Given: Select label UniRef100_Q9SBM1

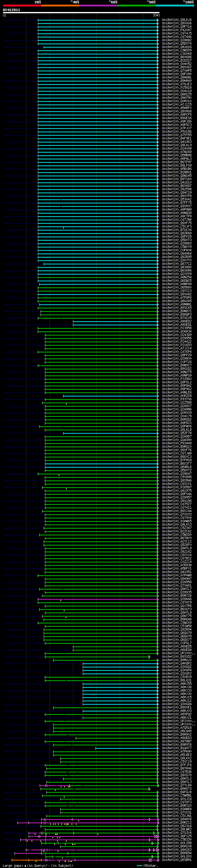Looking at the screenshot, I should click(x=176, y=860).
